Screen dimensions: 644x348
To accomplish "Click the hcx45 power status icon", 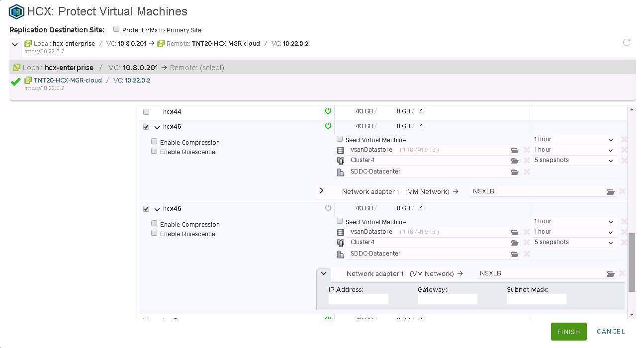I will pyautogui.click(x=328, y=126).
